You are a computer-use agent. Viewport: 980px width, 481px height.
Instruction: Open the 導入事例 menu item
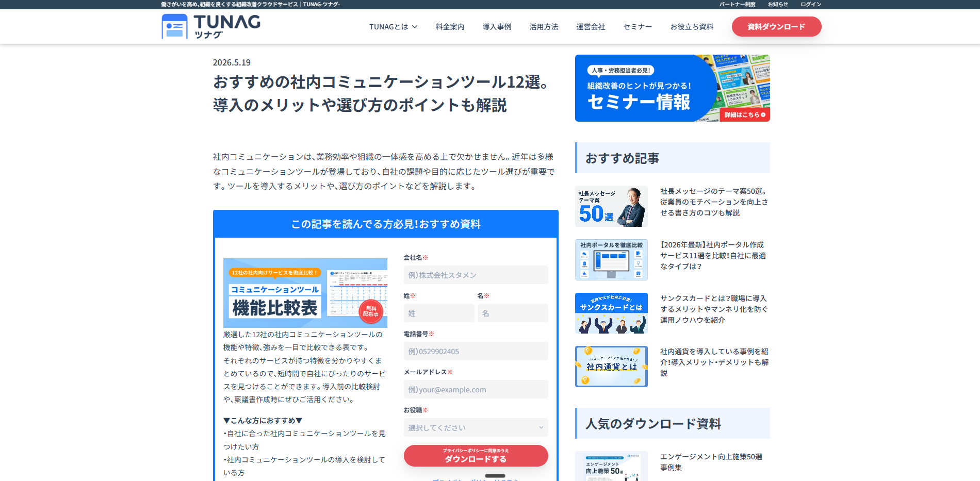[497, 27]
